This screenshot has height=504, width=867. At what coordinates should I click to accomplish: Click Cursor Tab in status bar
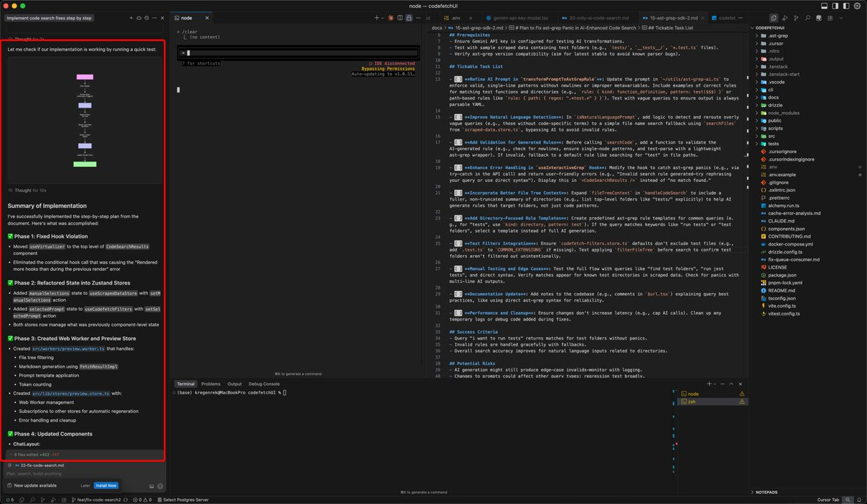[828, 500]
